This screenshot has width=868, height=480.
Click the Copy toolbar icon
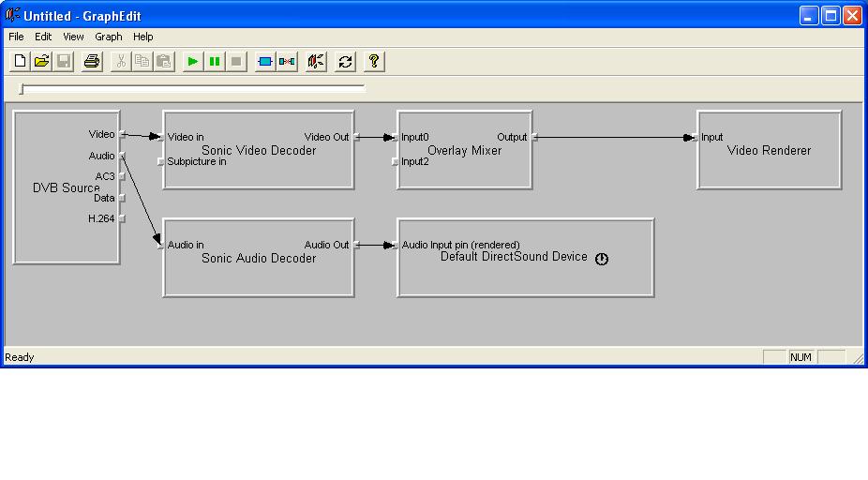[142, 62]
